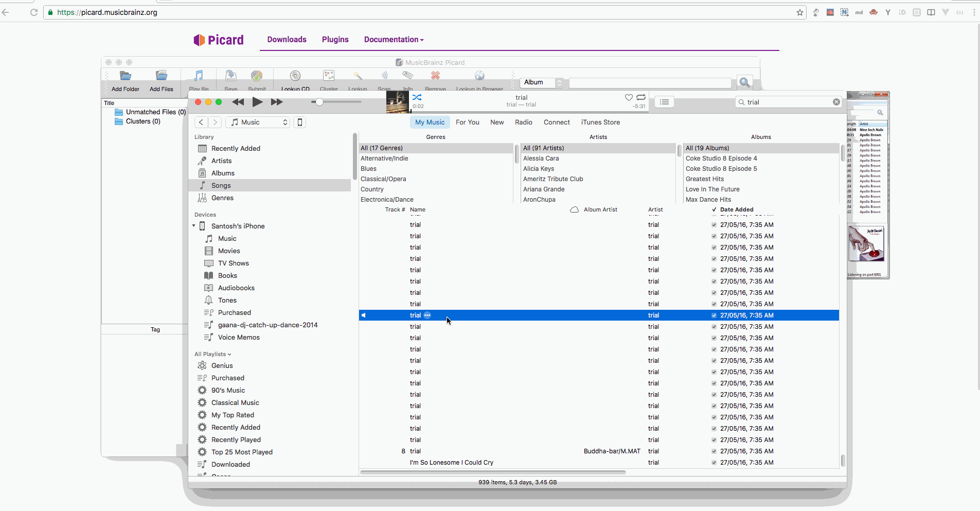Viewport: 980px width, 511px height.
Task: Click the horizontal scrollbar under the song list
Action: (x=493, y=472)
